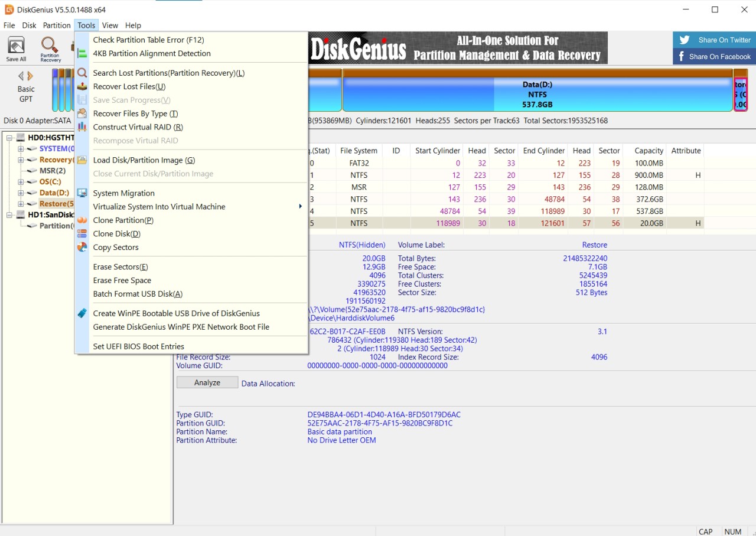Select the Data(D:) tree item
This screenshot has height=536, width=756.
(54, 193)
